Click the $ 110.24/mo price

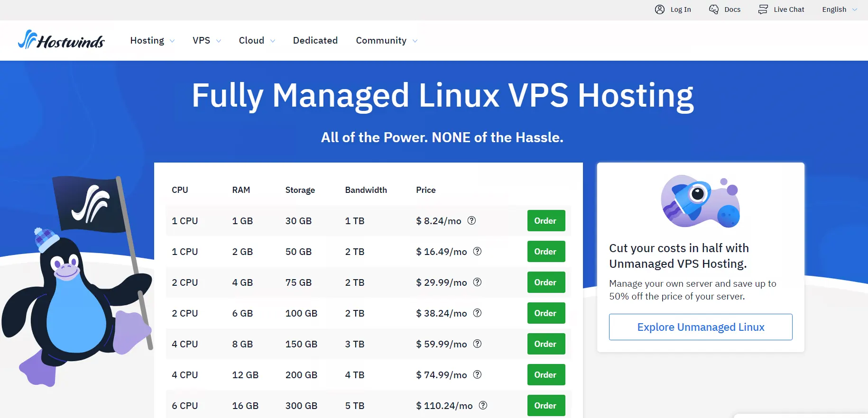444,406
